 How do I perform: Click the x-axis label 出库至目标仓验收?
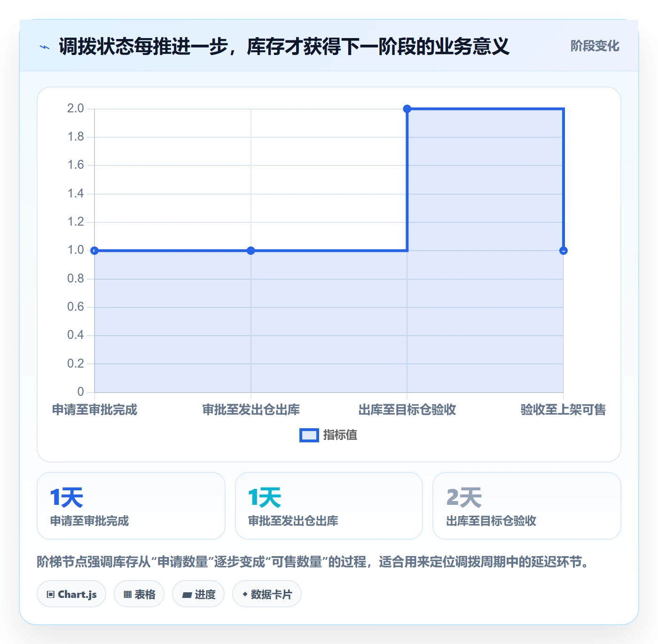coord(407,410)
